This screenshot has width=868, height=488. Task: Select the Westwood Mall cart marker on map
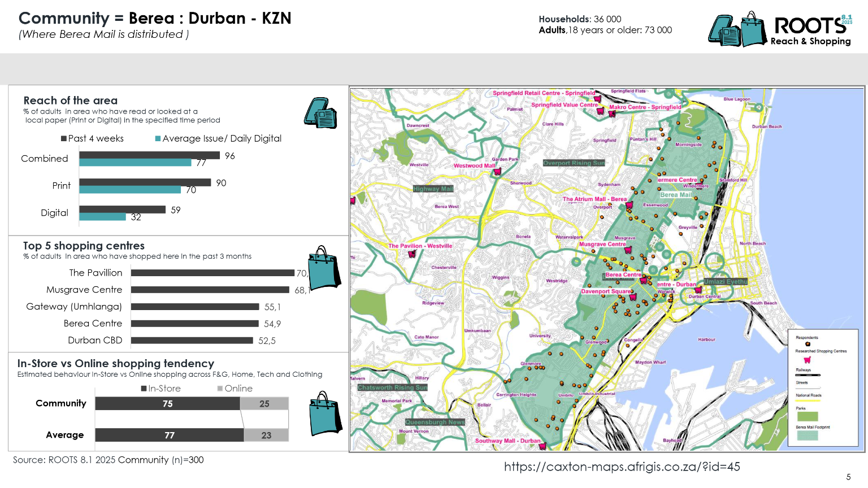[x=497, y=172]
